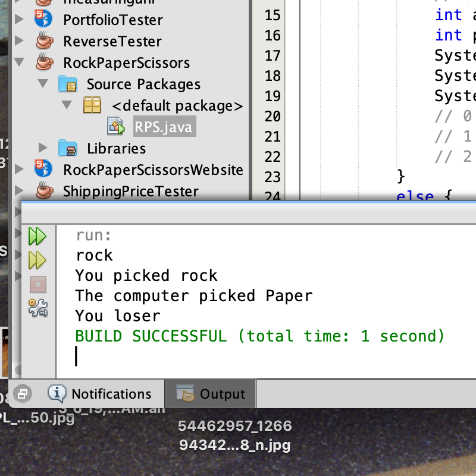
Task: Click the yellow Re-run with different parameters icon
Action: pos(37,260)
